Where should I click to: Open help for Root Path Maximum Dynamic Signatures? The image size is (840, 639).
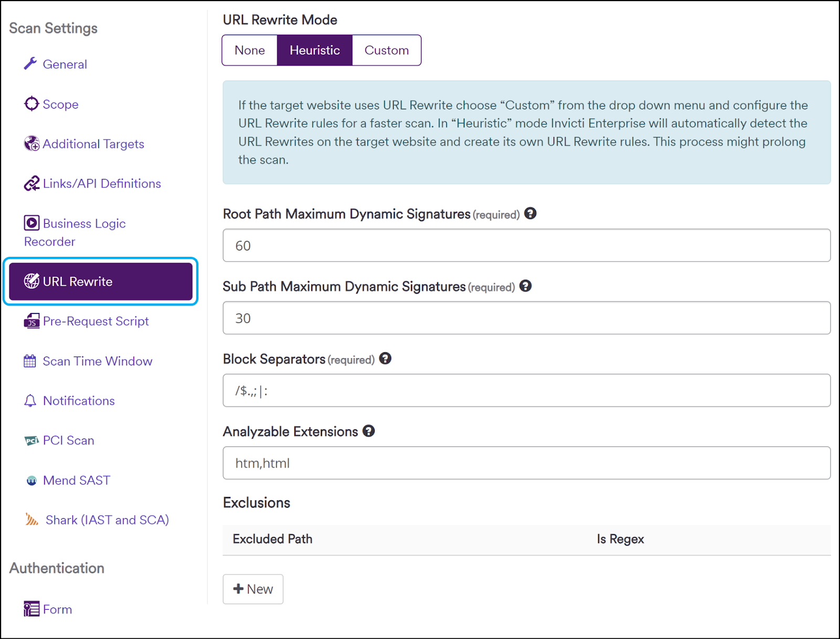pyautogui.click(x=530, y=213)
